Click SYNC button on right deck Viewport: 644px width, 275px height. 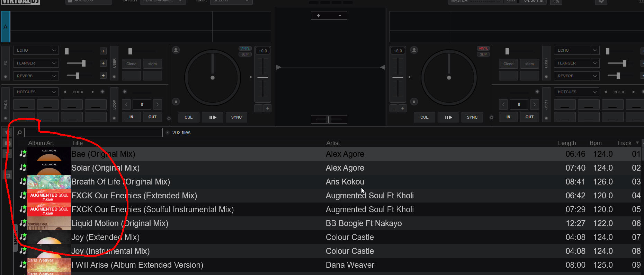[x=472, y=117]
